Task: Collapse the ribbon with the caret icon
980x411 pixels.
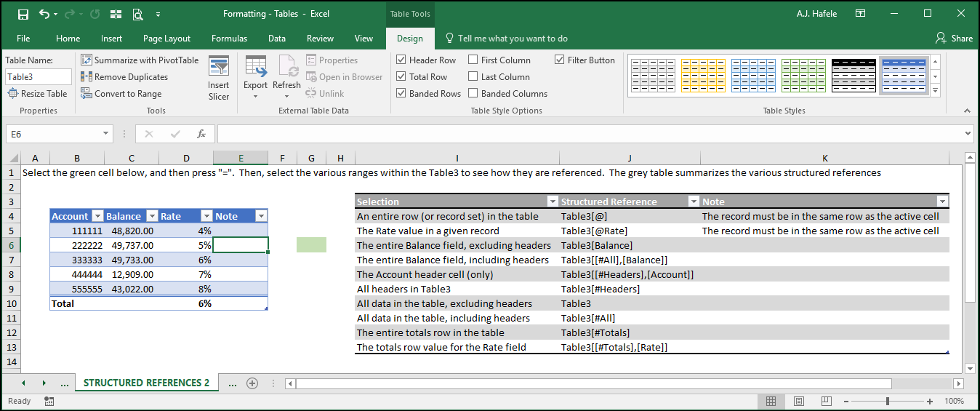Action: pyautogui.click(x=967, y=111)
